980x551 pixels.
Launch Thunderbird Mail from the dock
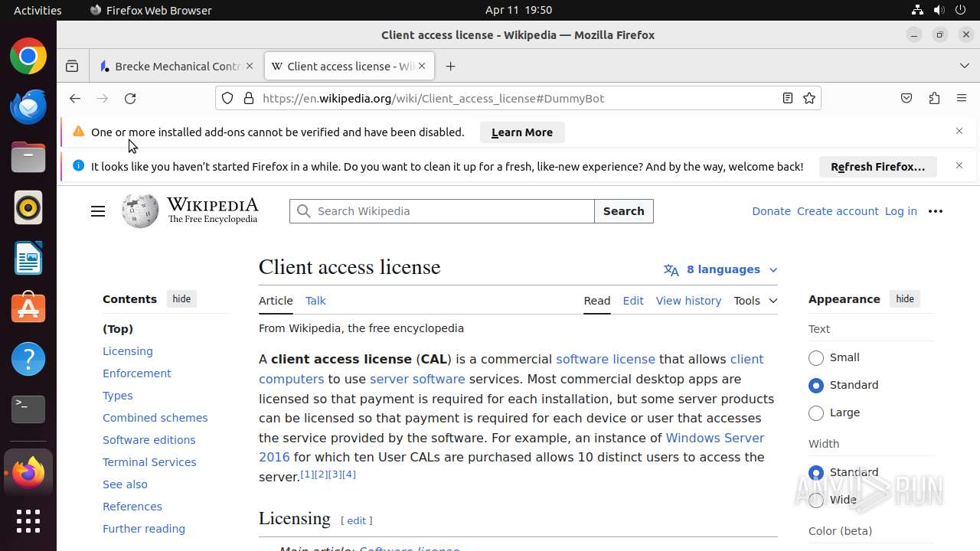[28, 106]
